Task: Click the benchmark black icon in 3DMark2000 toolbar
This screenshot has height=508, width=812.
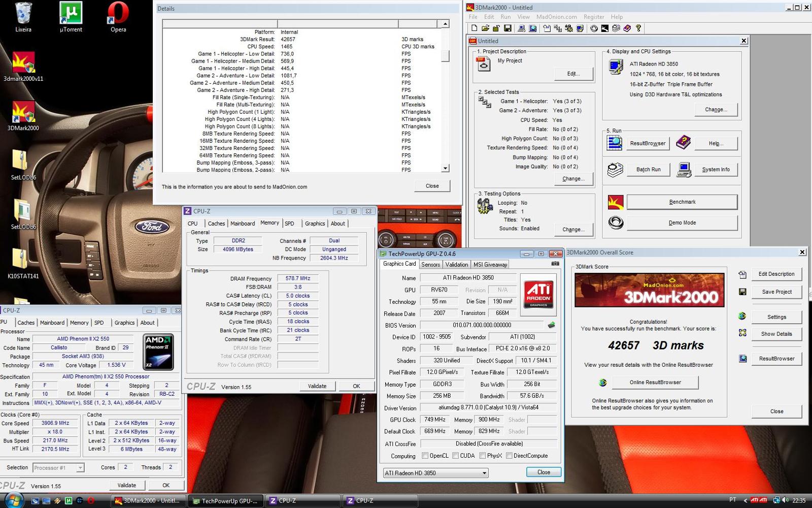Action: (605, 28)
